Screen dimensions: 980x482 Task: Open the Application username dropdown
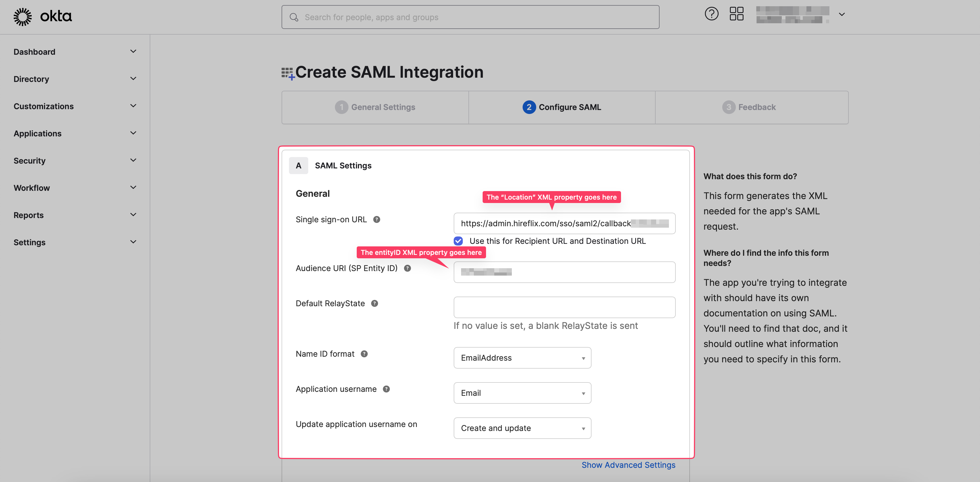(522, 393)
